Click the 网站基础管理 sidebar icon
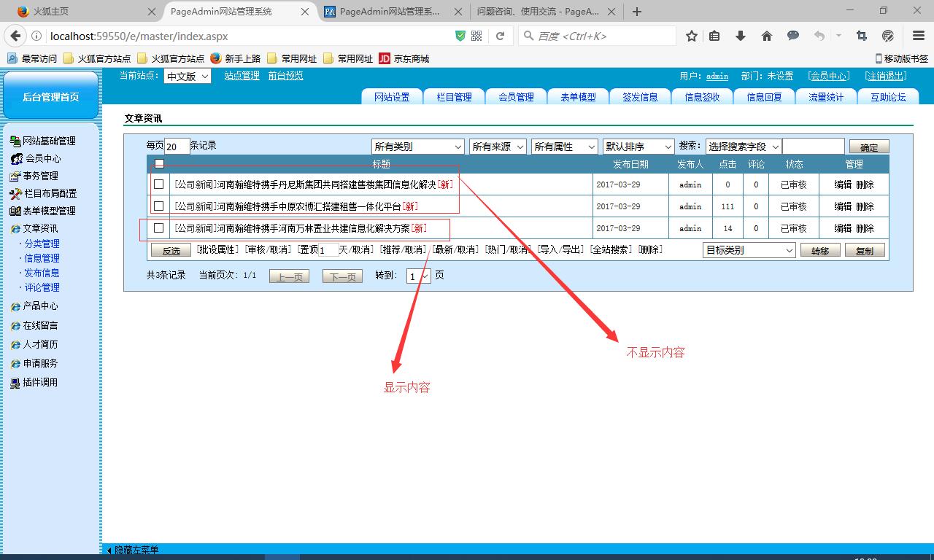The width and height of the screenshot is (934, 560). (x=15, y=141)
